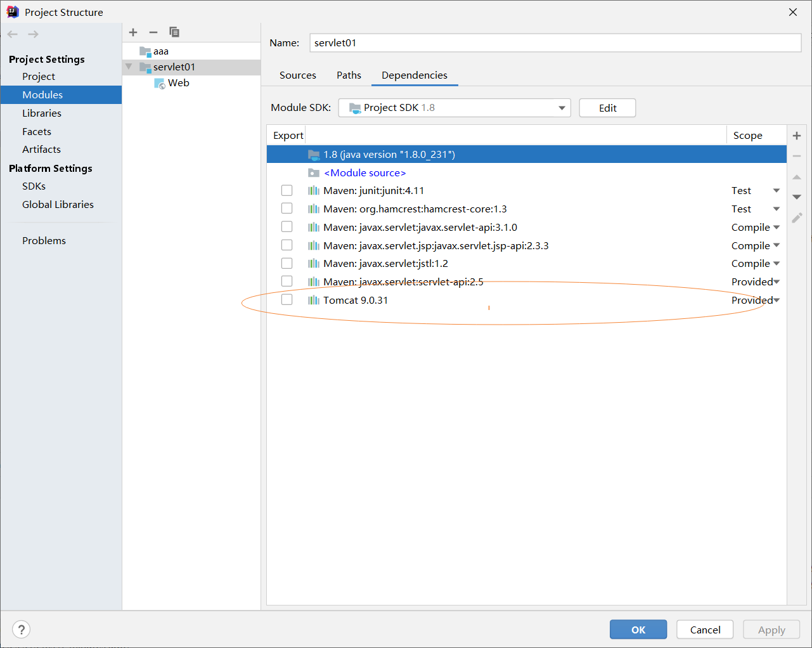
Task: Open Facets settings section
Action: click(x=37, y=132)
